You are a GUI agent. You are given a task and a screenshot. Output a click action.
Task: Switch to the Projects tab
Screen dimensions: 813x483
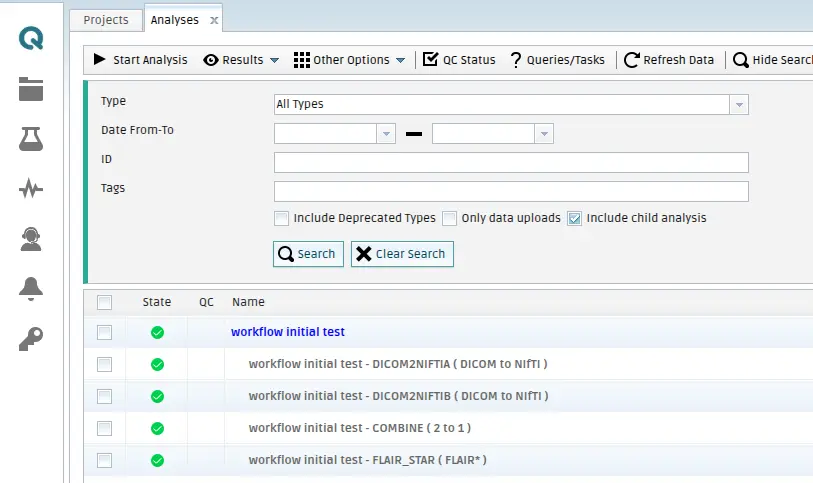pyautogui.click(x=106, y=20)
